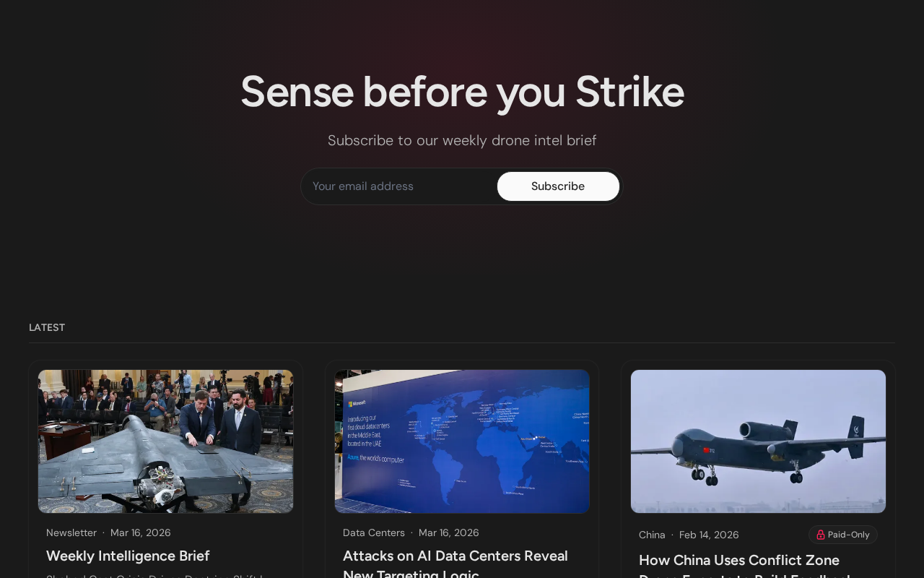Viewport: 924px width, 578px height.
Task: Click the Sense before you Strike headline
Action: coord(462,92)
